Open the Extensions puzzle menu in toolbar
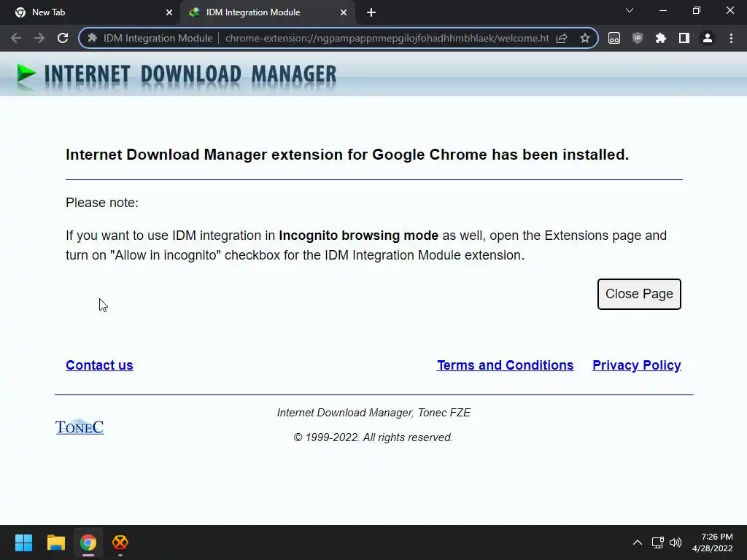The height and width of the screenshot is (560, 747). tap(661, 38)
